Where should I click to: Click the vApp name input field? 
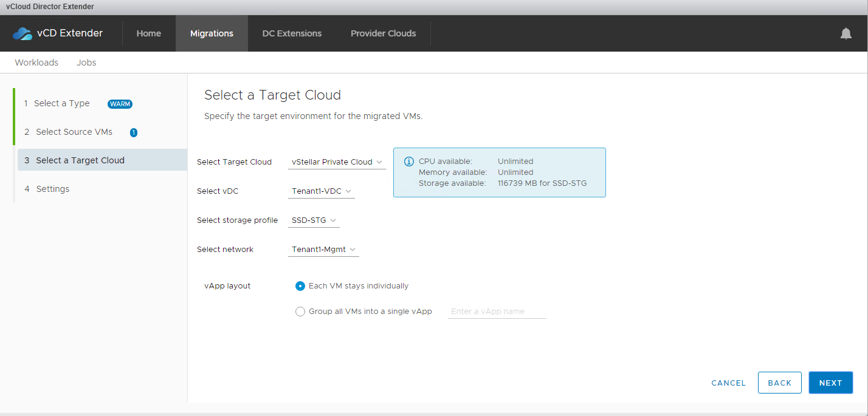497,312
